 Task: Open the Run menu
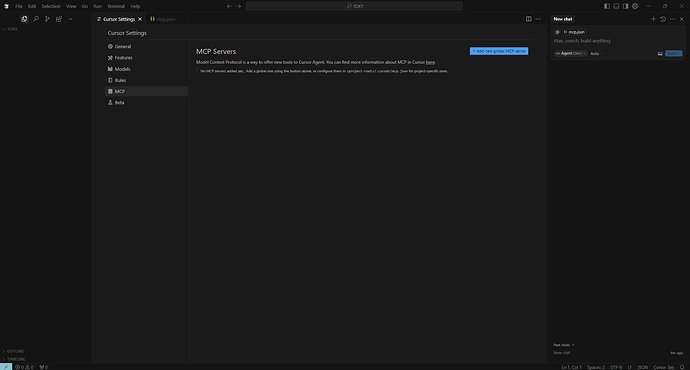pyautogui.click(x=97, y=6)
